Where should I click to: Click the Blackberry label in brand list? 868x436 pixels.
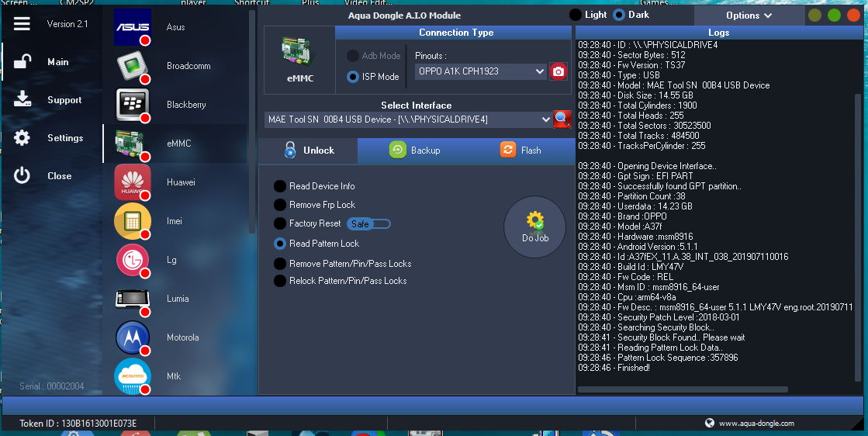[x=186, y=105]
